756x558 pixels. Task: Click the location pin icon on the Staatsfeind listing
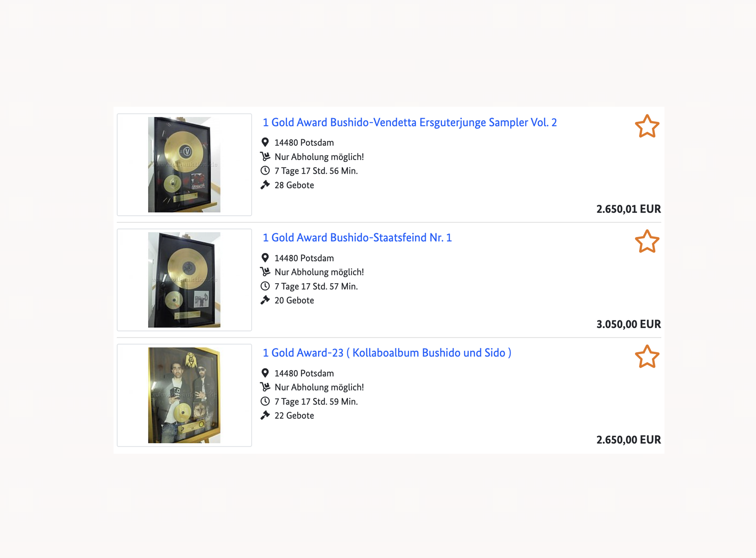coord(265,258)
